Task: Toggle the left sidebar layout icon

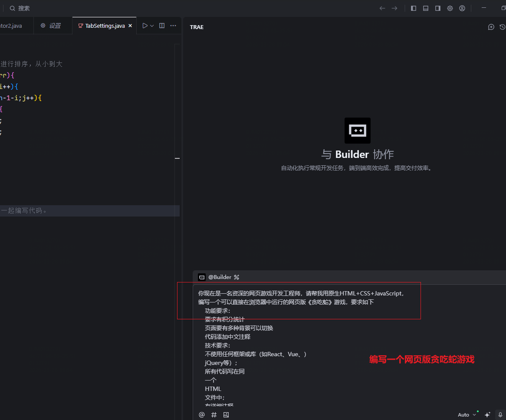Action: [414, 8]
